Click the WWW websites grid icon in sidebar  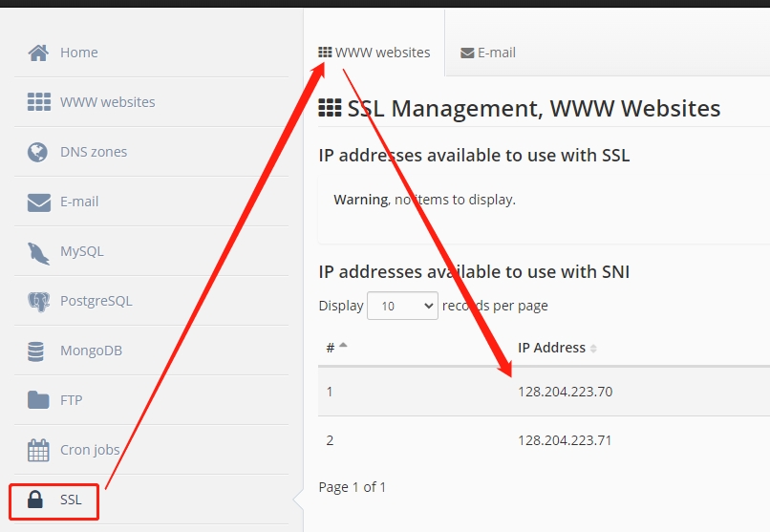(38, 102)
